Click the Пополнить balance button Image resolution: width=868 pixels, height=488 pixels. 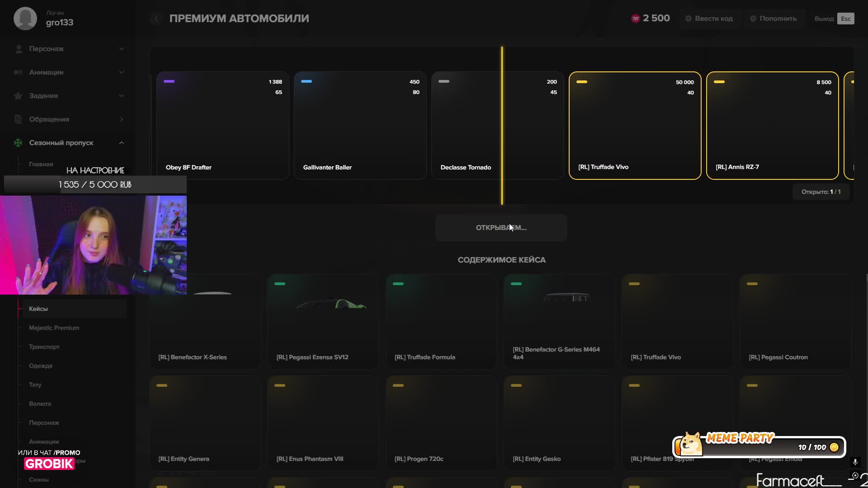pyautogui.click(x=774, y=19)
